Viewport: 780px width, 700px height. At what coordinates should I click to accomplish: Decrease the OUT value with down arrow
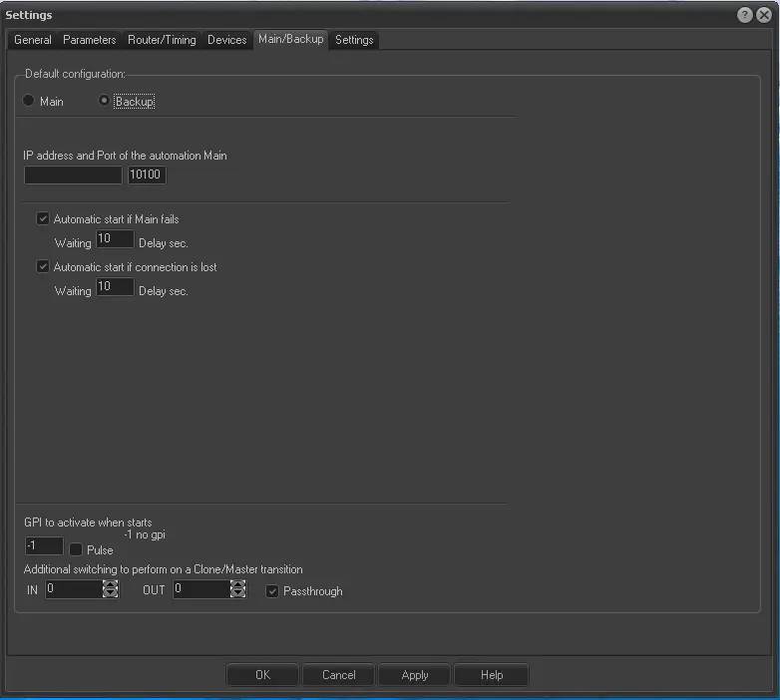click(237, 594)
